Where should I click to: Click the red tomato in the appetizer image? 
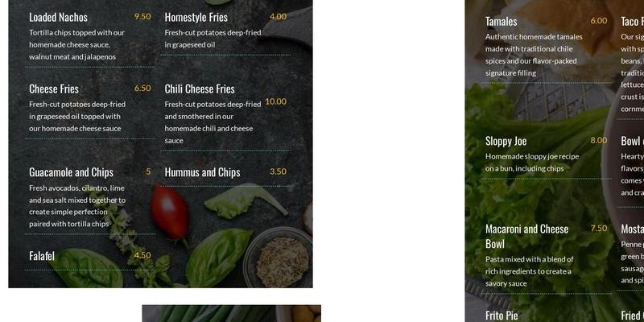[170, 213]
